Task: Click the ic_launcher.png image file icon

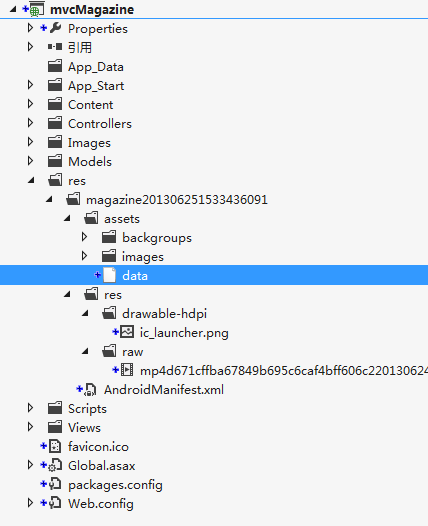Action: [x=127, y=332]
